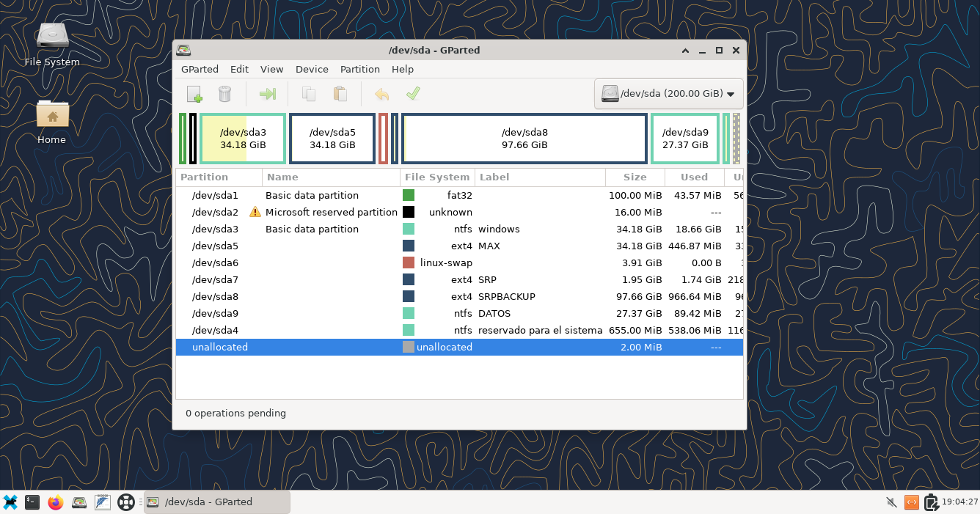Click the Undo last operation icon
The height and width of the screenshot is (514, 980).
[x=381, y=94]
